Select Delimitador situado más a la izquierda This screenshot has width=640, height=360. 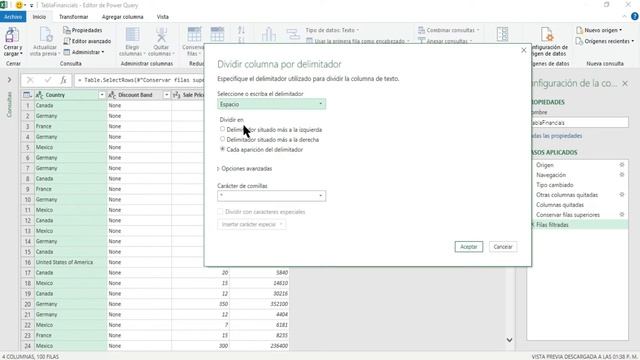222,129
